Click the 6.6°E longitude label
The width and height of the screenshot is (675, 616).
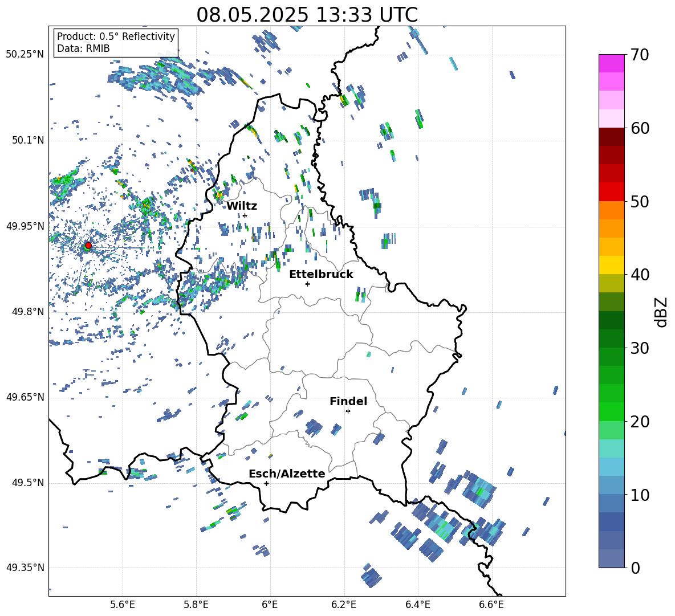[491, 605]
